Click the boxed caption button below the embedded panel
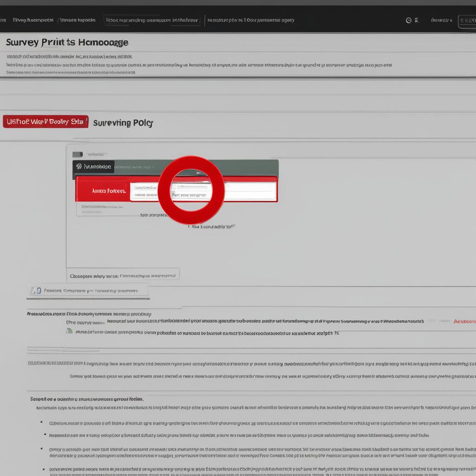Image resolution: width=476 pixels, height=476 pixels. (123, 276)
